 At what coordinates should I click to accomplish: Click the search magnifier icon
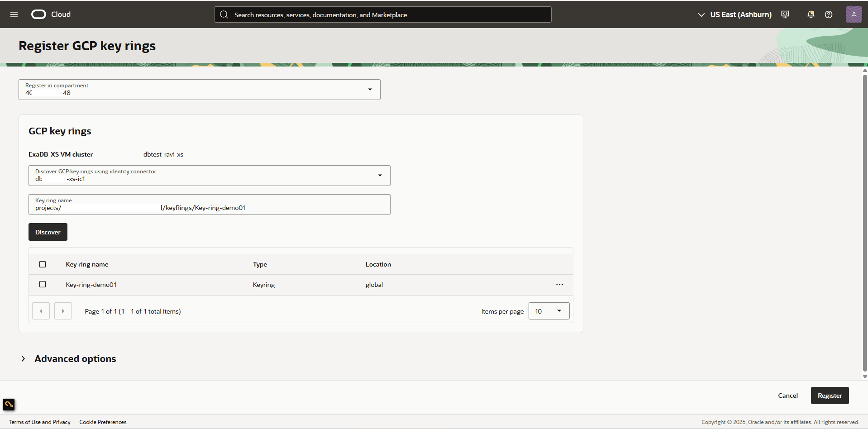click(x=224, y=14)
